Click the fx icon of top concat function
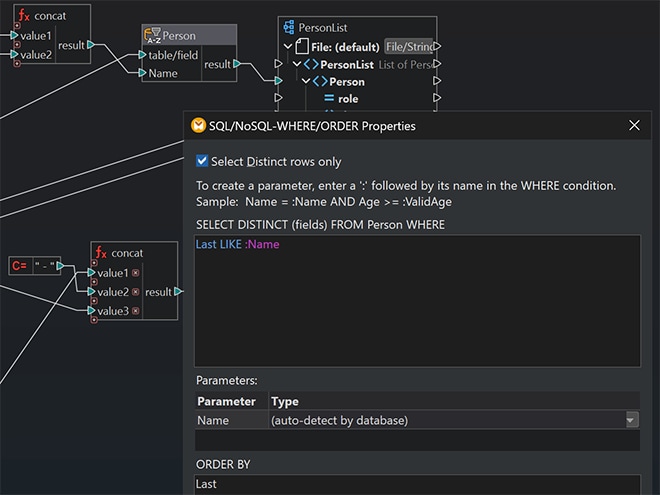660x495 pixels. [x=24, y=16]
